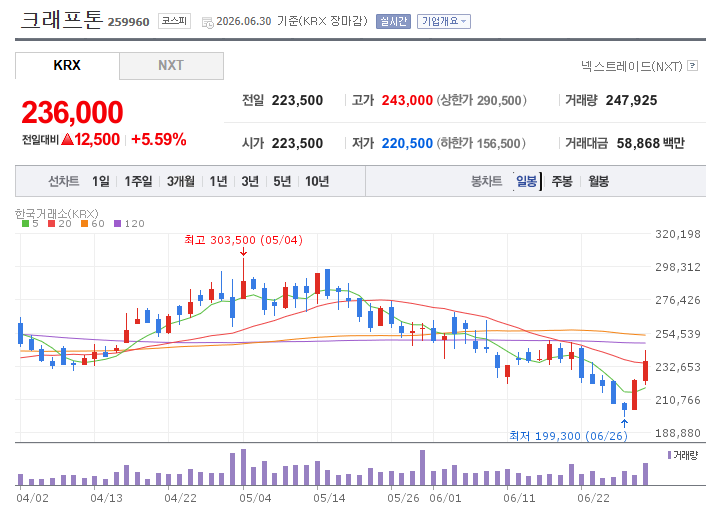This screenshot has height=512, width=706.
Task: Select the 일봉 daily candle chart
Action: coord(527,181)
